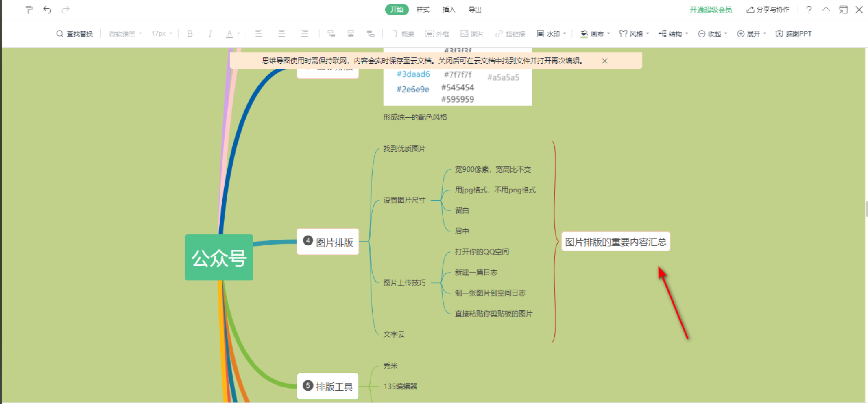Click 开通超级会员 link
The image size is (868, 404).
point(711,10)
